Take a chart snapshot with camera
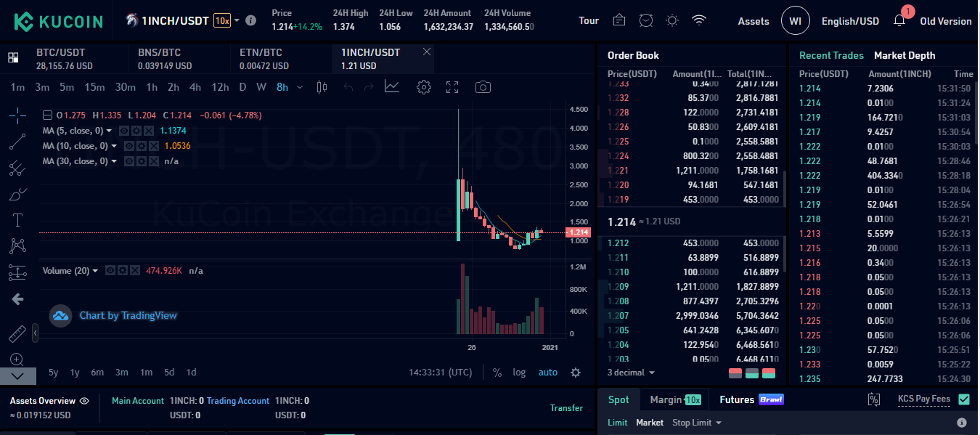 [483, 87]
